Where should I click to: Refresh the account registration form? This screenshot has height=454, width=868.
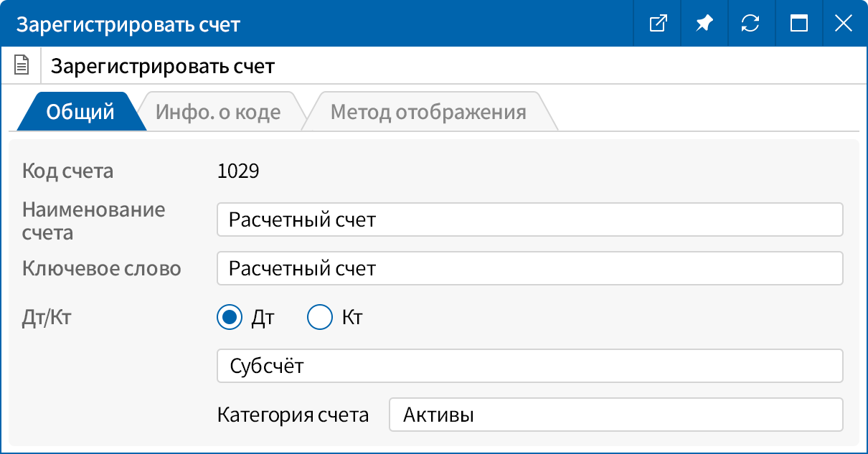(x=751, y=23)
